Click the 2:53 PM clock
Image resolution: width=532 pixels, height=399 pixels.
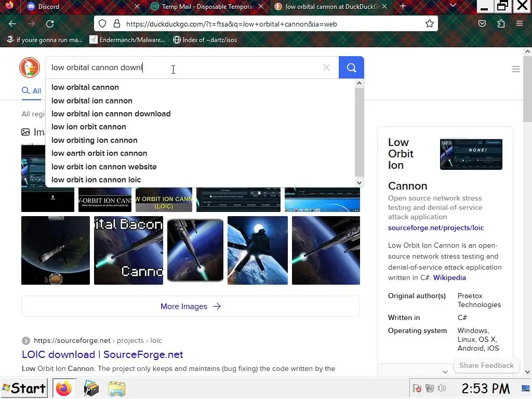click(x=486, y=388)
